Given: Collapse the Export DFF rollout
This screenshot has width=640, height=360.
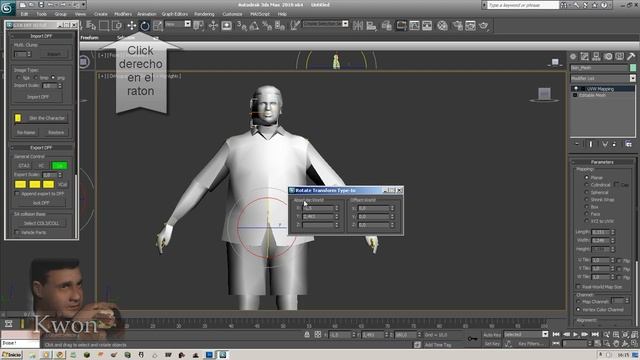Looking at the screenshot, I should [42, 147].
